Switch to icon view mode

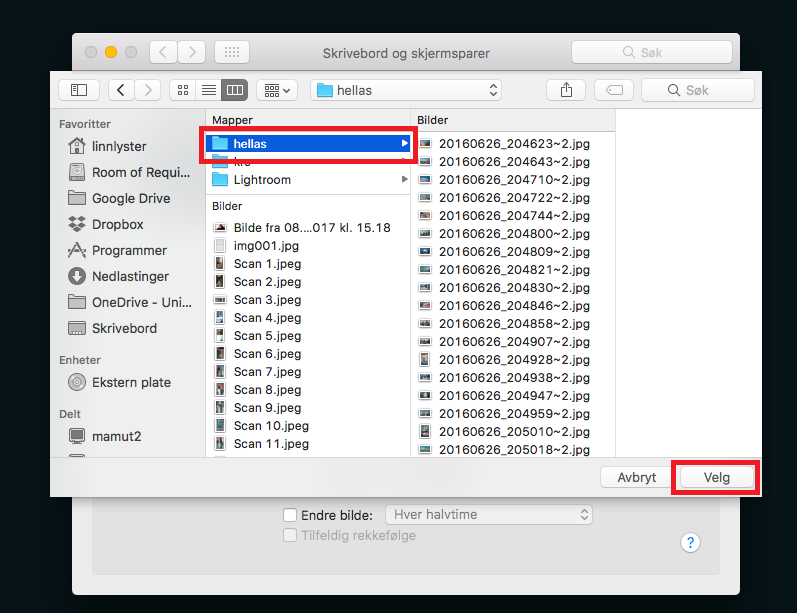coord(183,90)
